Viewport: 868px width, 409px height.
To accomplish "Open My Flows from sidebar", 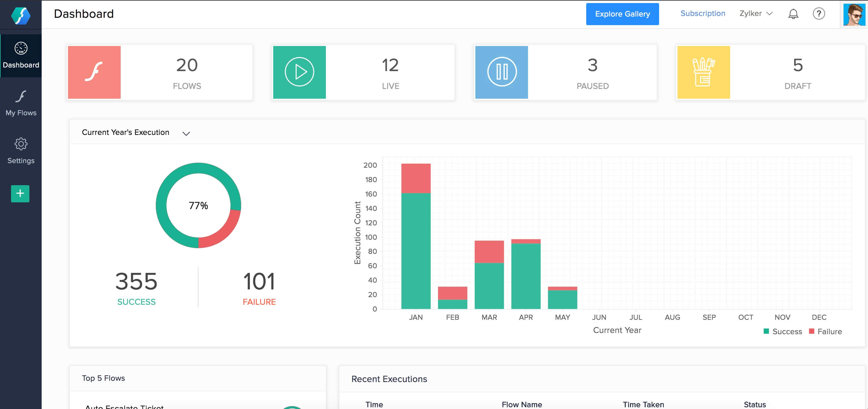I will (x=21, y=102).
